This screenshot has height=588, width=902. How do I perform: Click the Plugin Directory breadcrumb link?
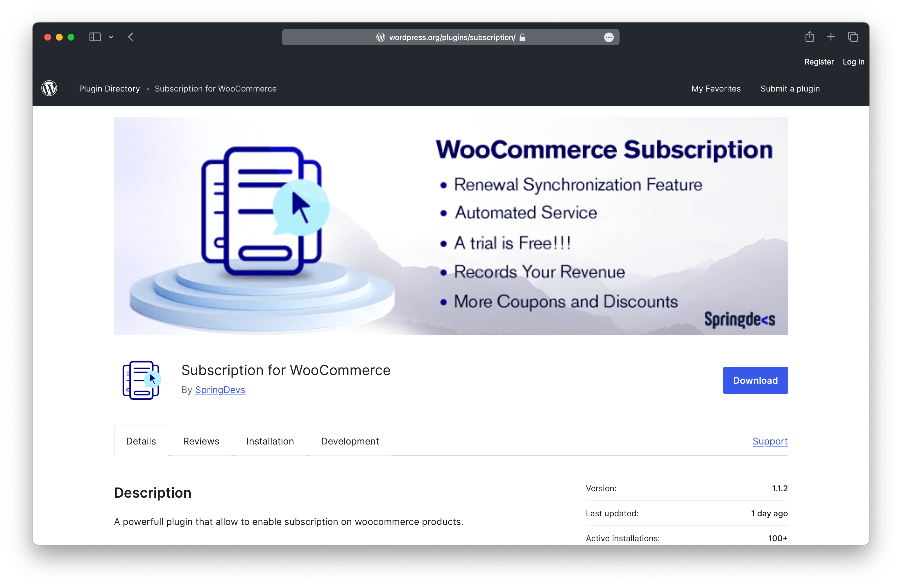coord(109,89)
